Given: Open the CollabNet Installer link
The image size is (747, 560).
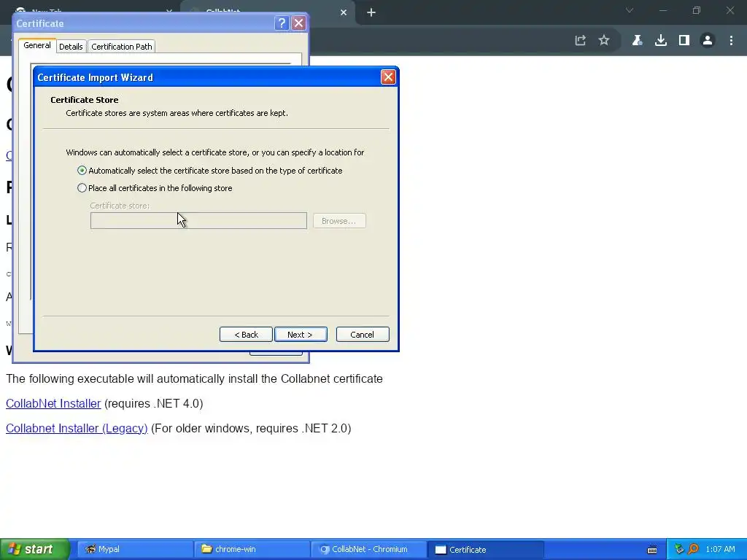Looking at the screenshot, I should (x=53, y=403).
